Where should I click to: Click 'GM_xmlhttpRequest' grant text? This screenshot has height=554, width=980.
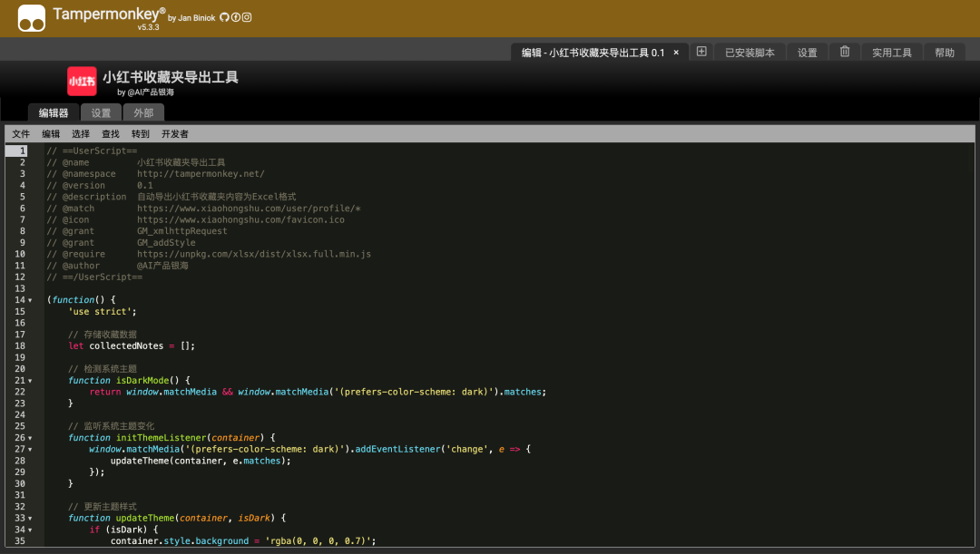[x=181, y=231]
